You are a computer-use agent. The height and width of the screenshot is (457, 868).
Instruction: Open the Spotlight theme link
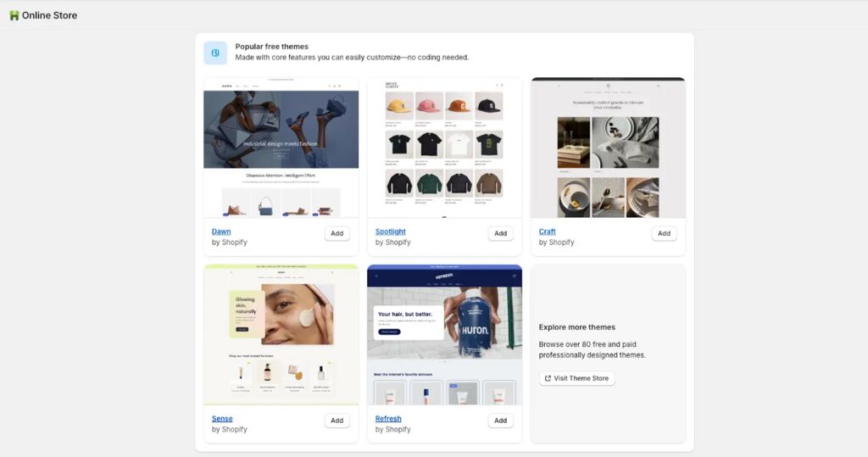(390, 231)
